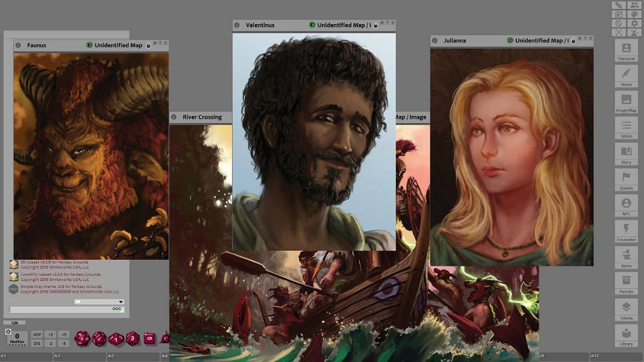This screenshot has height=362, width=644.
Task: Open the Image|Map library button
Action: tap(626, 102)
